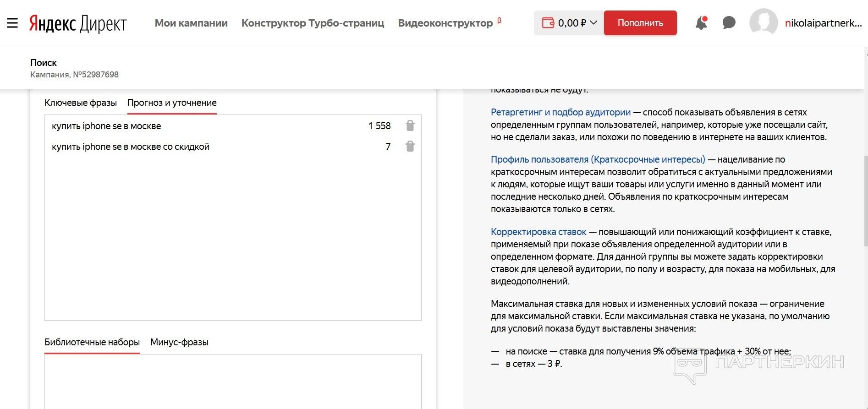Viewport: 868px width, 409px height.
Task: Click the Яндекс Директ logo
Action: [x=78, y=23]
